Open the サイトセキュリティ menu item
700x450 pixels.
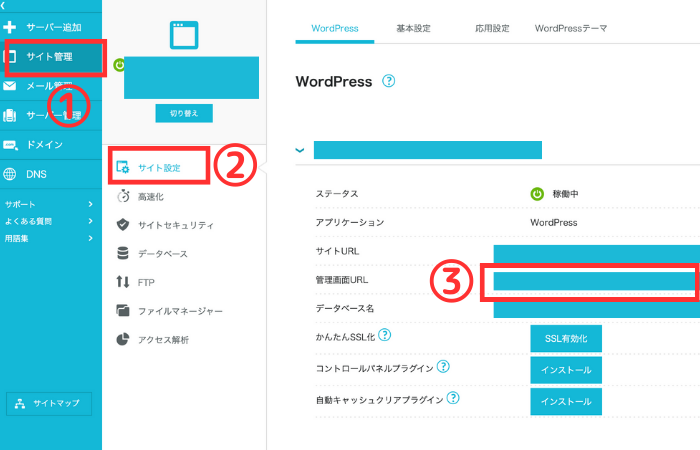click(x=176, y=225)
